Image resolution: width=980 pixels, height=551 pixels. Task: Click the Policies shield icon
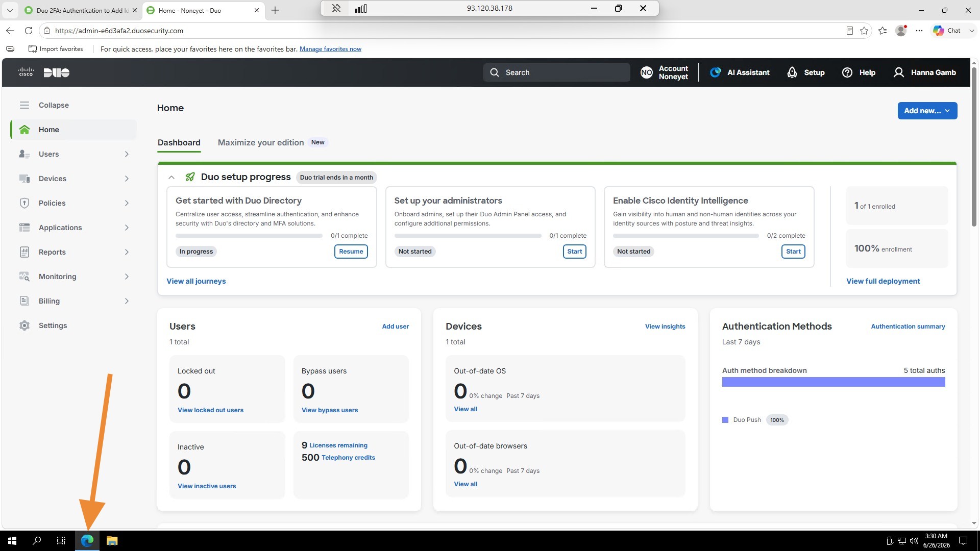tap(24, 203)
